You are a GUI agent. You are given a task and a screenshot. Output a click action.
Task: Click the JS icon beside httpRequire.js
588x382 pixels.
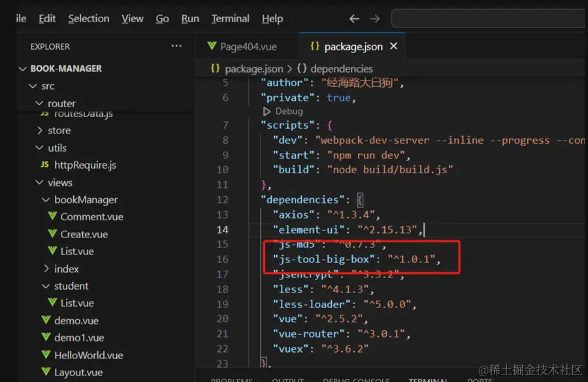tap(44, 165)
